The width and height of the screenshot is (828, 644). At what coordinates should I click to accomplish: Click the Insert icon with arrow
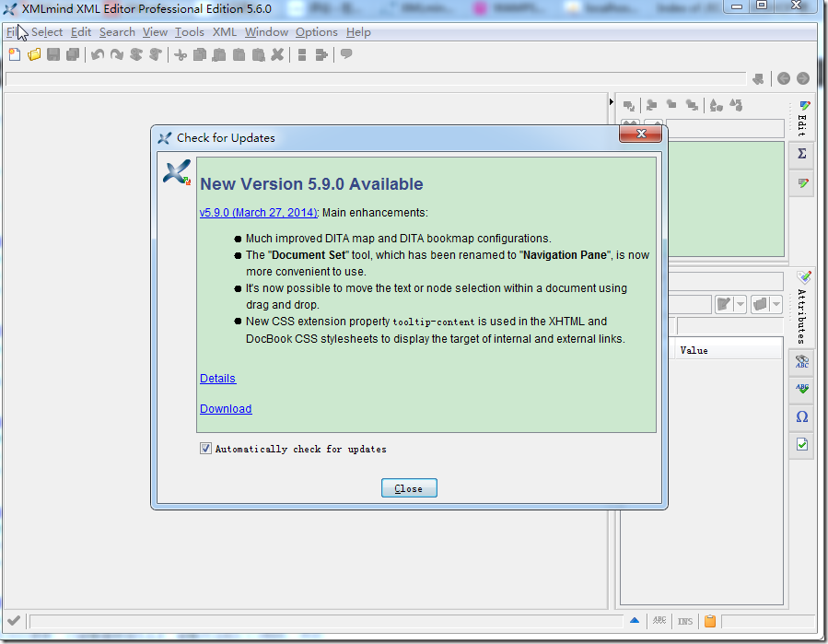(x=321, y=54)
